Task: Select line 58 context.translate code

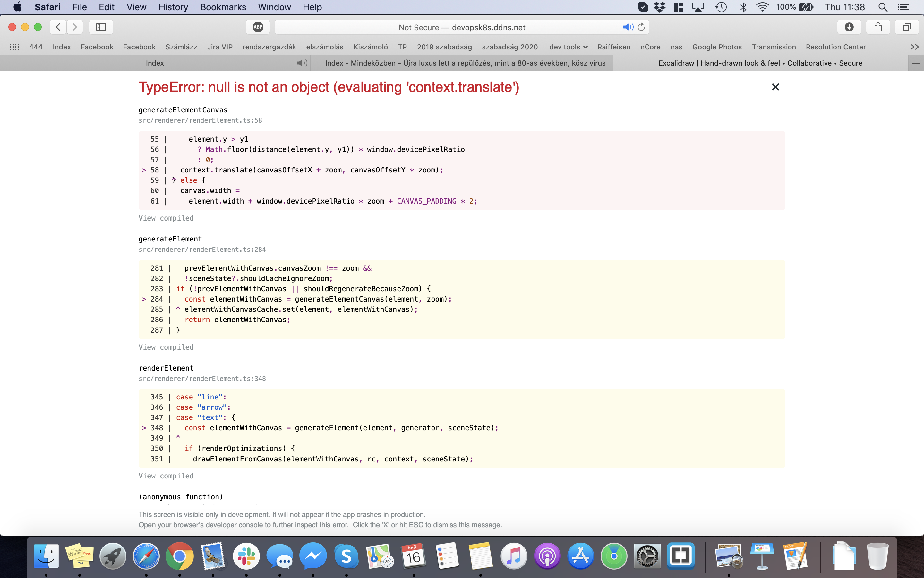Action: point(312,170)
